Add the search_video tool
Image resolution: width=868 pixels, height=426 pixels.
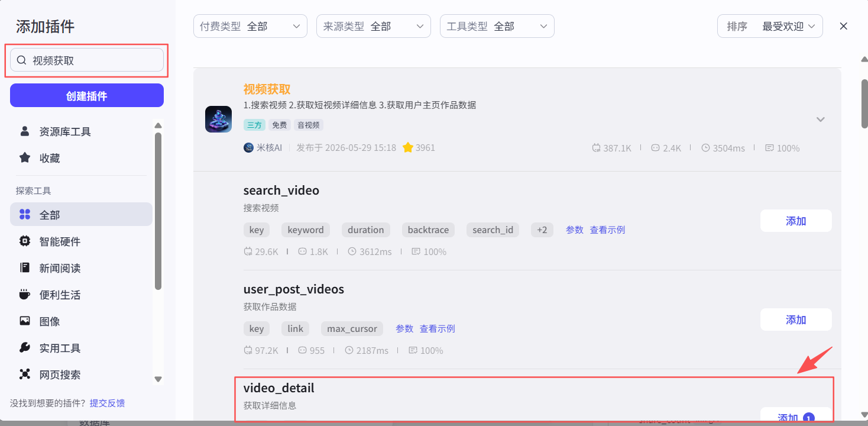tap(796, 221)
